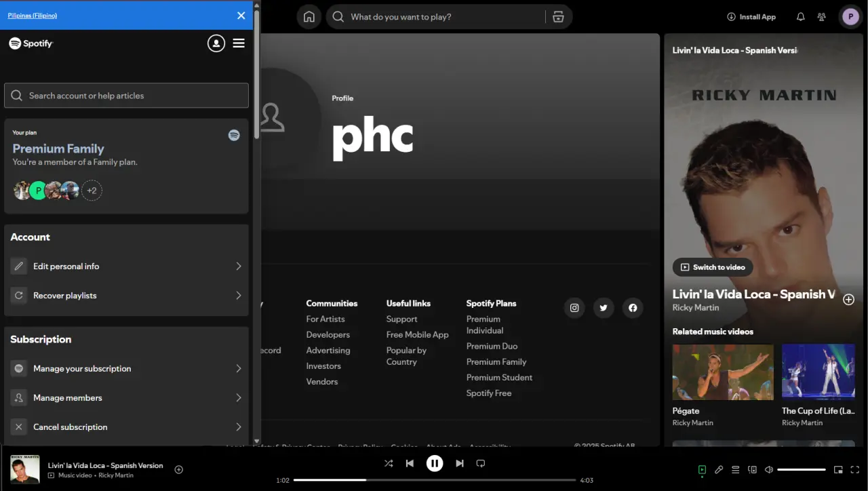The image size is (868, 491).
Task: Click the person icon beside Manage members
Action: coord(19,398)
